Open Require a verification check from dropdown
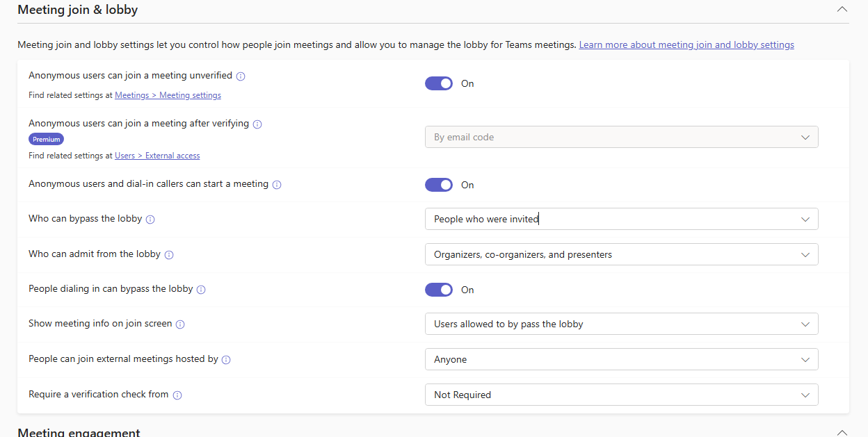 [622, 395]
